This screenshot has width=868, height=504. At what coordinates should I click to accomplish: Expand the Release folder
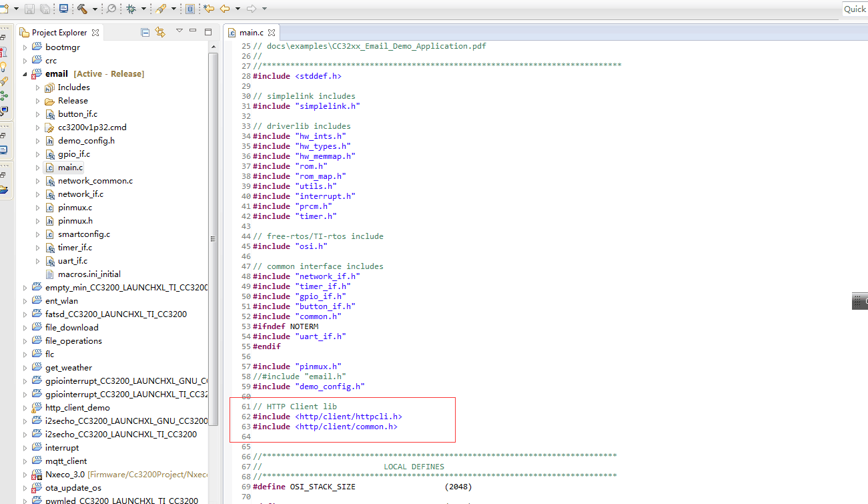(38, 101)
